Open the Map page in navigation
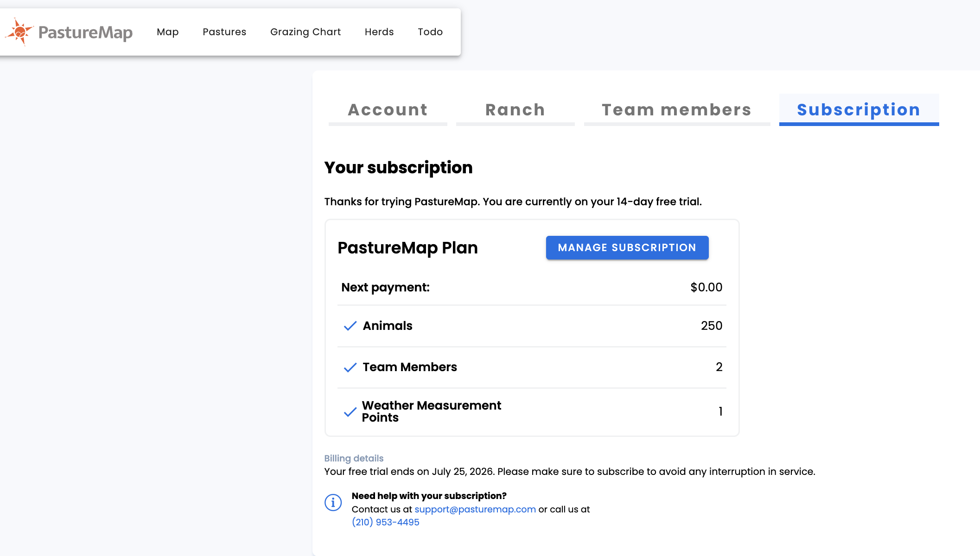Image resolution: width=980 pixels, height=556 pixels. (x=168, y=32)
